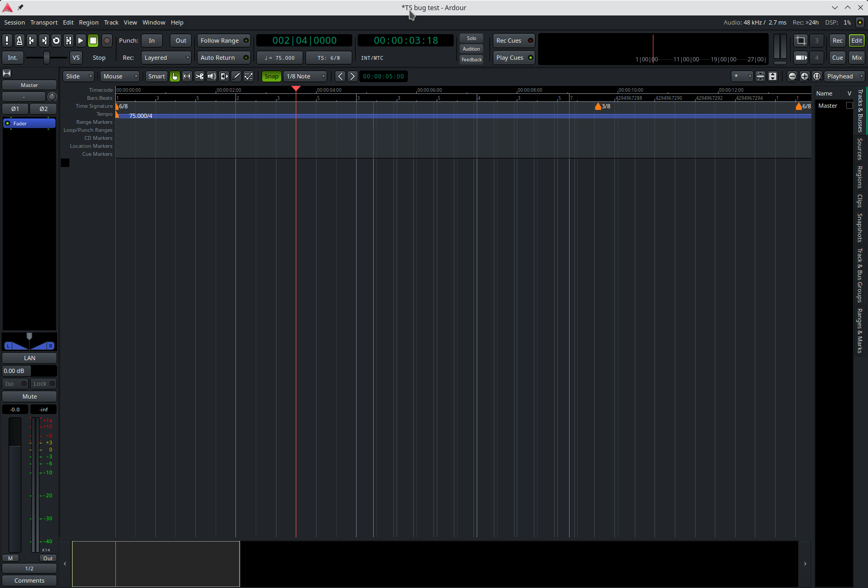868x588 pixels.
Task: Open the 1/8 Note grid dropdown
Action: click(305, 76)
